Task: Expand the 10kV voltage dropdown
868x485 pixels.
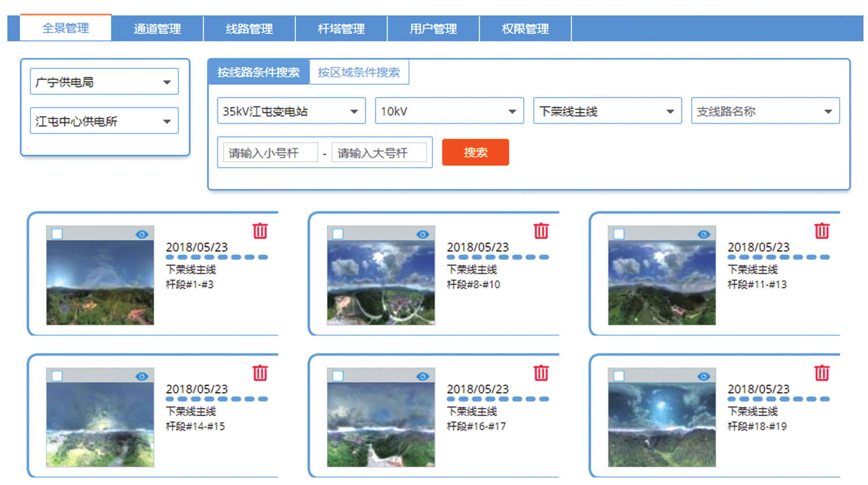Action: [449, 111]
